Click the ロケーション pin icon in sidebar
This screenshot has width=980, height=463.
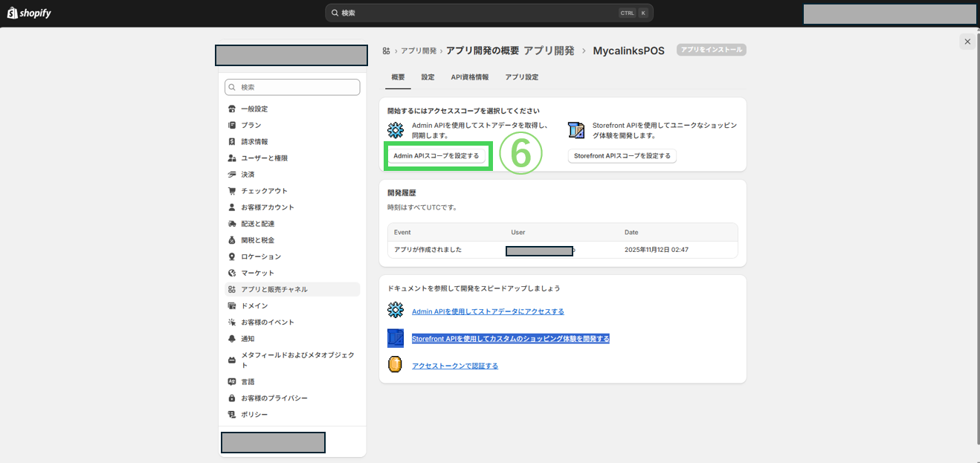click(232, 256)
